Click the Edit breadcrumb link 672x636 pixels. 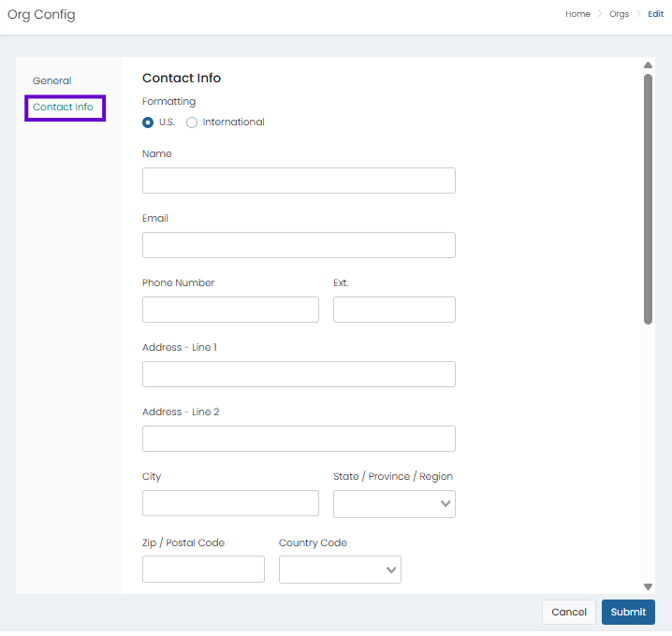click(x=655, y=14)
